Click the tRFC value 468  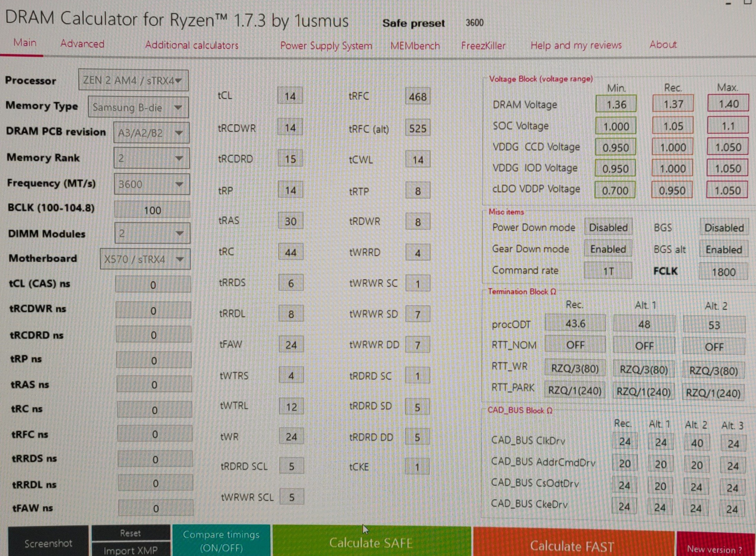click(418, 97)
